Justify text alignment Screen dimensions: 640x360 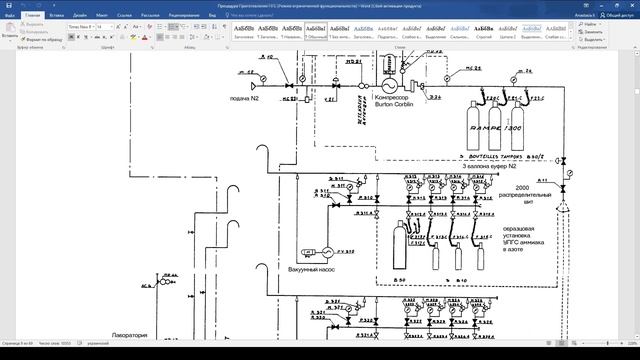182,37
